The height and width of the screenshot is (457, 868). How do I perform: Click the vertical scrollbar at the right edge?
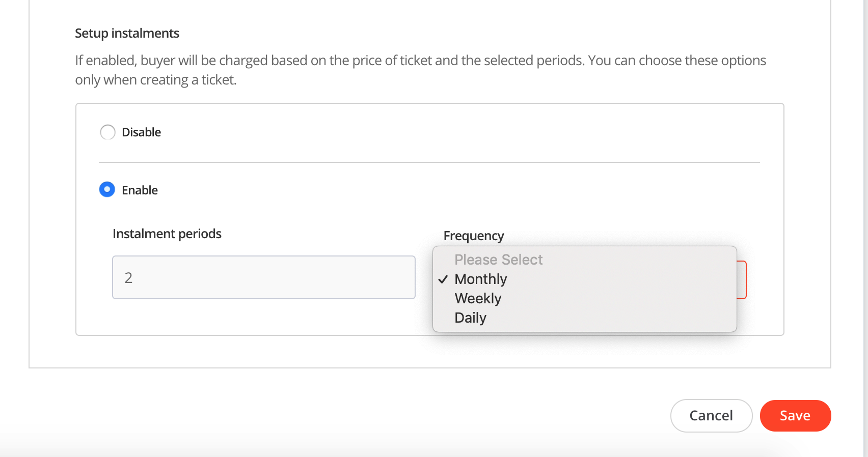[x=865, y=228]
